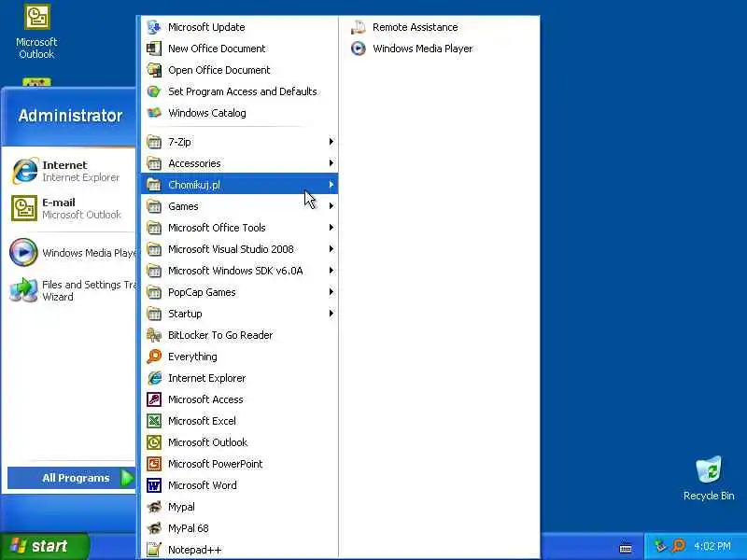Viewport: 747px width, 560px height.
Task: Click the Notepad++ icon
Action: click(x=154, y=550)
